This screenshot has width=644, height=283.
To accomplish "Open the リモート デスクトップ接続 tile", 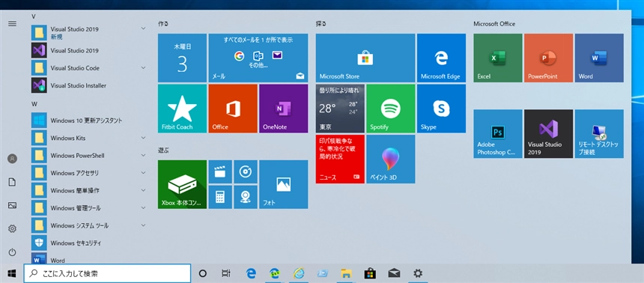I will 599,134.
